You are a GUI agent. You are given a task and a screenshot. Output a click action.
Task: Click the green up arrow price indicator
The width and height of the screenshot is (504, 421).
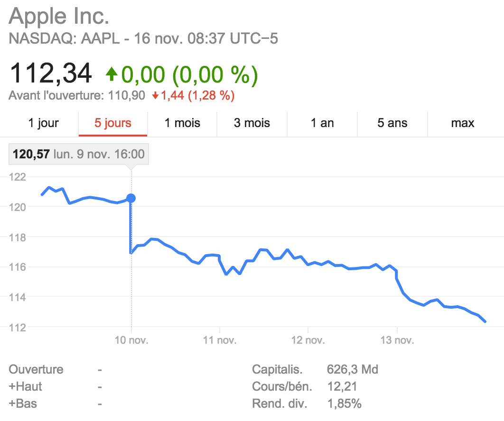[x=112, y=74]
